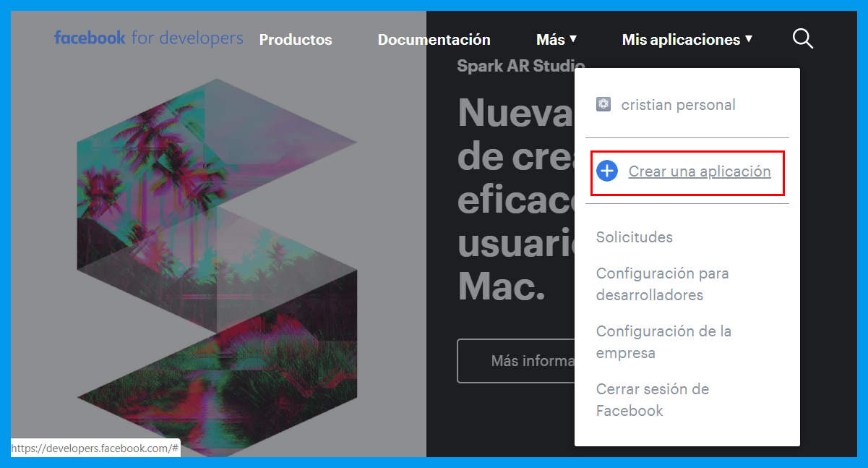Click the blue plus icon beside Crear una aplicación
This screenshot has height=468, width=868.
tap(607, 171)
